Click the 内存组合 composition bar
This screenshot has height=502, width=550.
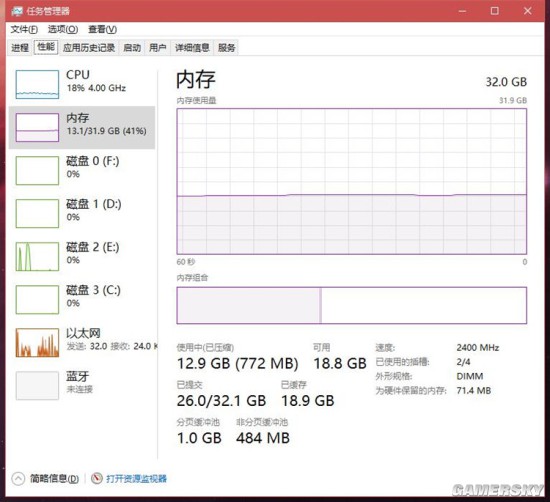click(x=351, y=305)
